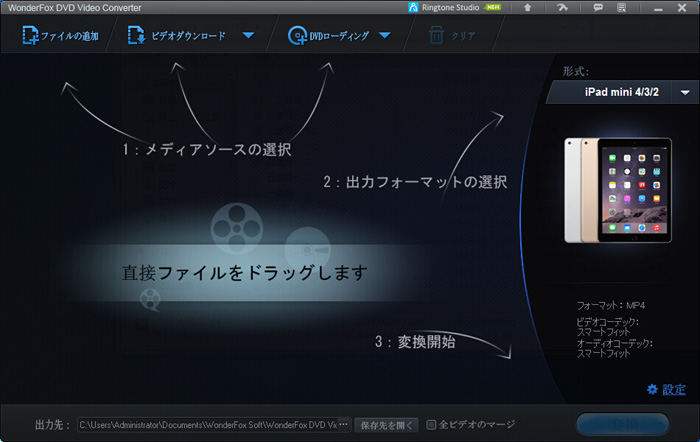
Task: Click the document list icon in the title bar
Action: click(x=621, y=8)
